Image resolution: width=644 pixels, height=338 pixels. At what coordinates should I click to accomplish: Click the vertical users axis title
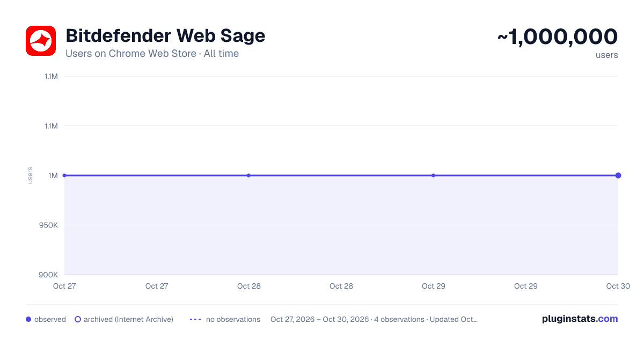30,175
